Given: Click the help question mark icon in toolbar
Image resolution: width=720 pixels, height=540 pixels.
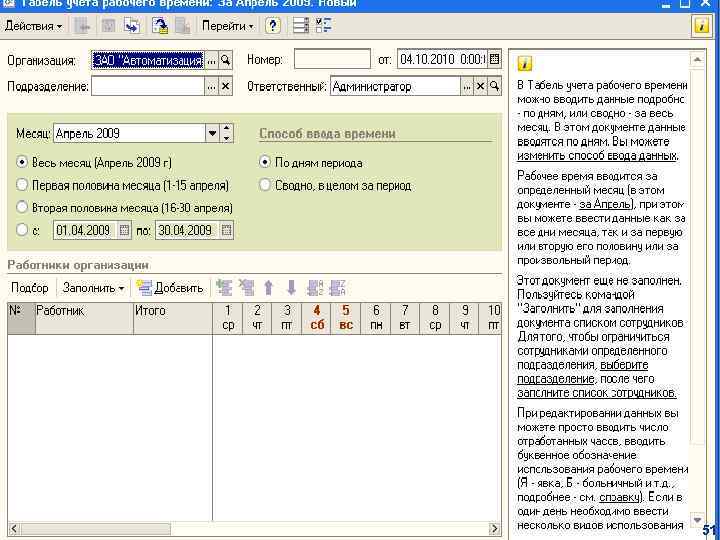Looking at the screenshot, I should [x=273, y=26].
